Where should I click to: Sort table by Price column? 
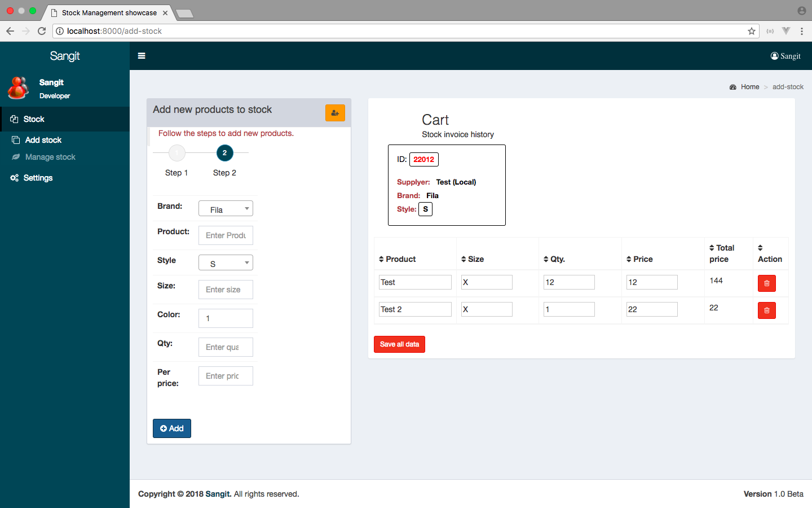639,259
